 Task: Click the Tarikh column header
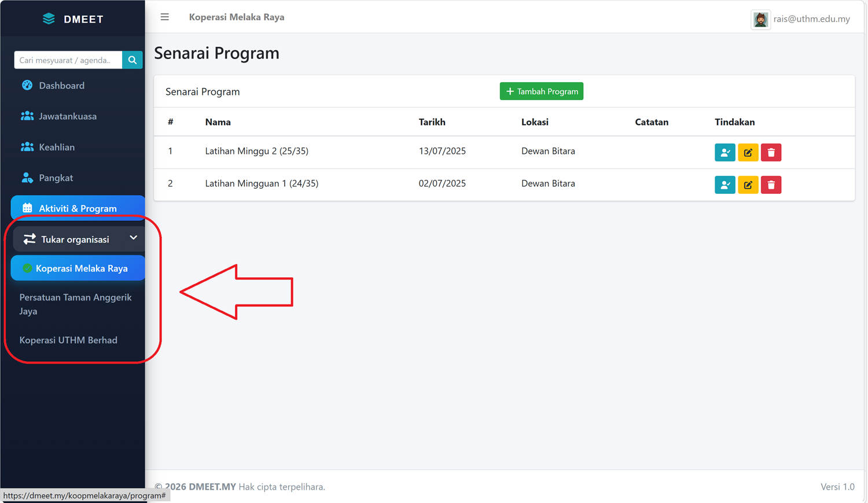[432, 122]
